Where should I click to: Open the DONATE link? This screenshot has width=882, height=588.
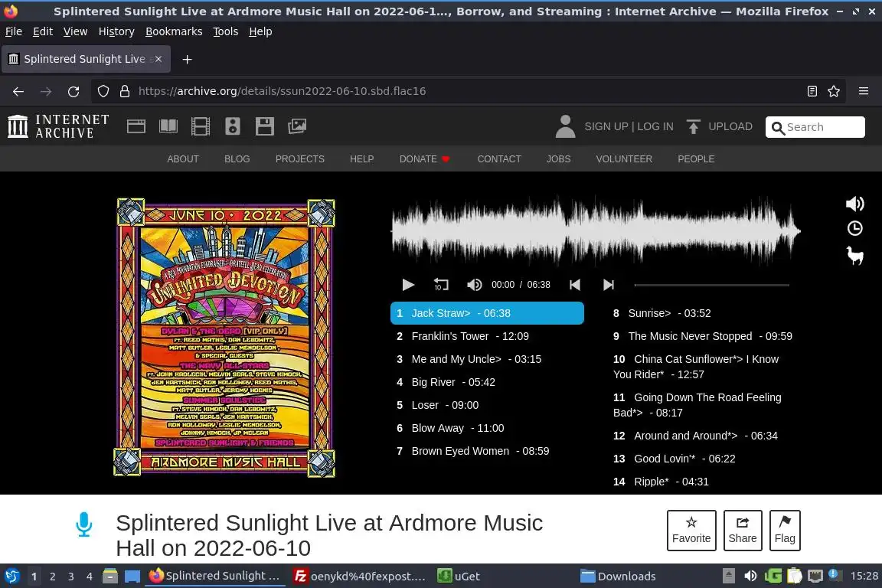pyautogui.click(x=425, y=159)
